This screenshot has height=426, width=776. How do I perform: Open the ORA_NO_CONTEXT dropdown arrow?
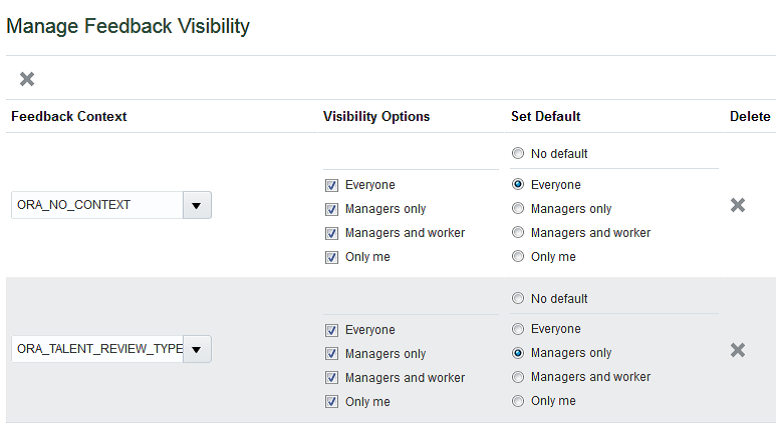(x=196, y=206)
